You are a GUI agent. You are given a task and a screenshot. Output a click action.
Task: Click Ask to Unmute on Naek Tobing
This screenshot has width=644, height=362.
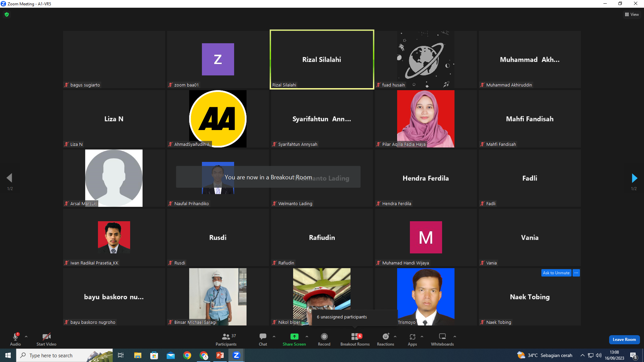(556, 273)
